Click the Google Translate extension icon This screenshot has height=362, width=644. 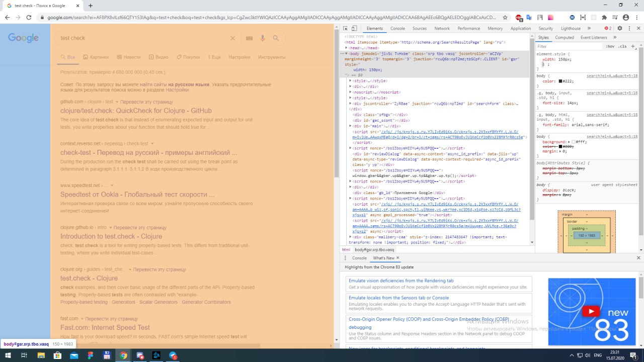[x=530, y=17]
